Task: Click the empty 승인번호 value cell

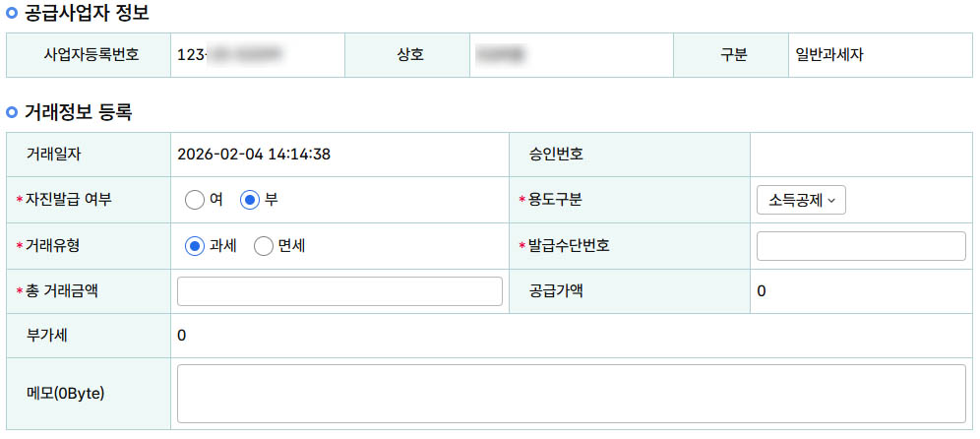Action: pyautogui.click(x=861, y=154)
